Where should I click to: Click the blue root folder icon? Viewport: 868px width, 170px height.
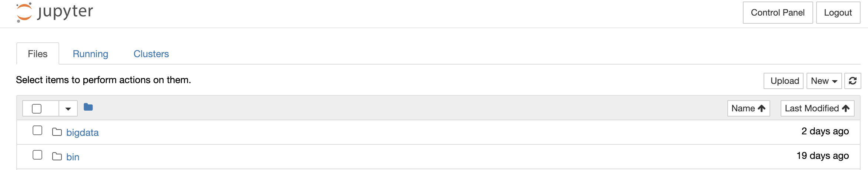(88, 107)
